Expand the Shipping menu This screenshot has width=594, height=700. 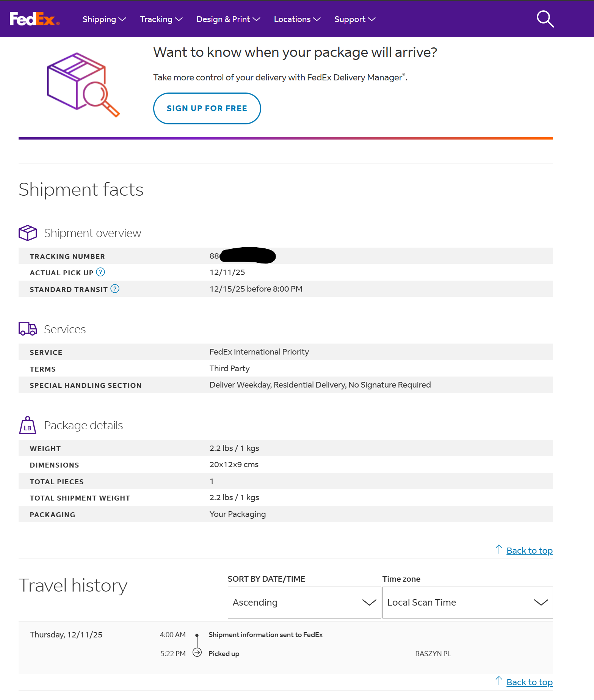tap(104, 19)
